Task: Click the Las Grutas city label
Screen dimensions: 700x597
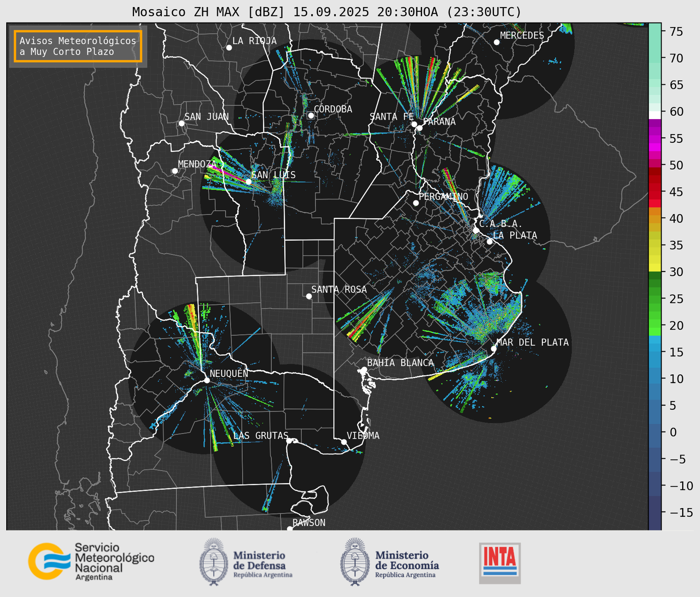Action: click(261, 436)
